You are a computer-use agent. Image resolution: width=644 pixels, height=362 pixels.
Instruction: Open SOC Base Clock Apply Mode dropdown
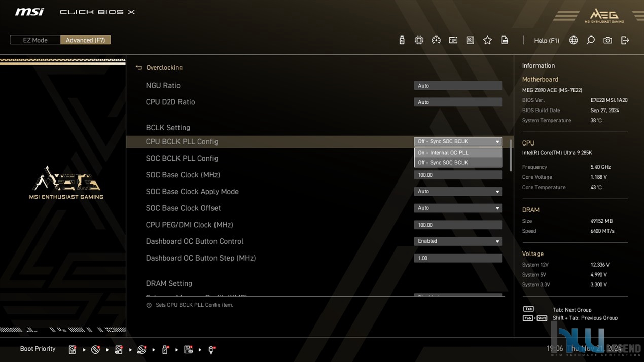coord(458,192)
